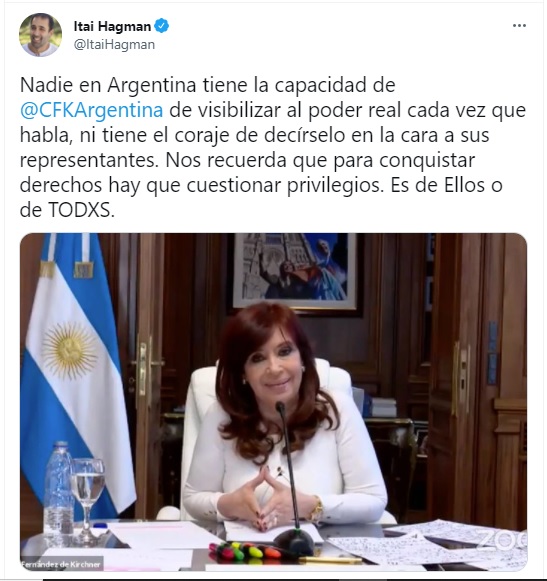The width and height of the screenshot is (547, 581).
Task: Open the Itai Hagman display name link
Action: [112, 26]
